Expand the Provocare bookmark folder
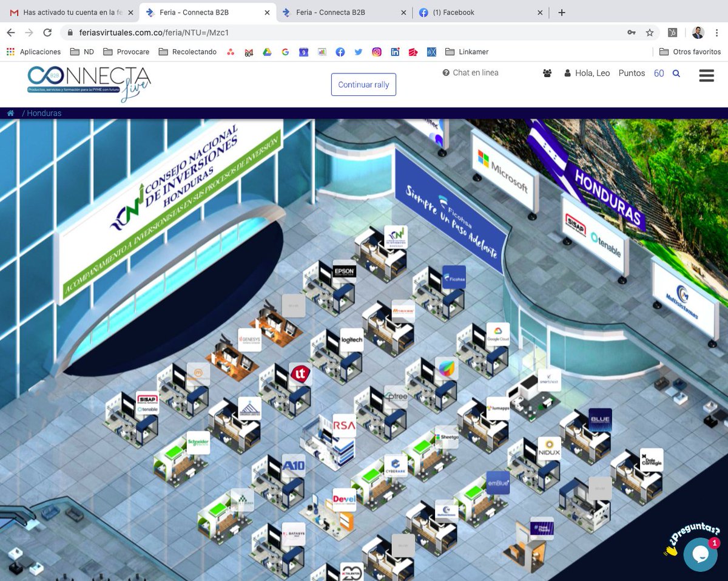This screenshot has height=581, width=728. tap(126, 52)
